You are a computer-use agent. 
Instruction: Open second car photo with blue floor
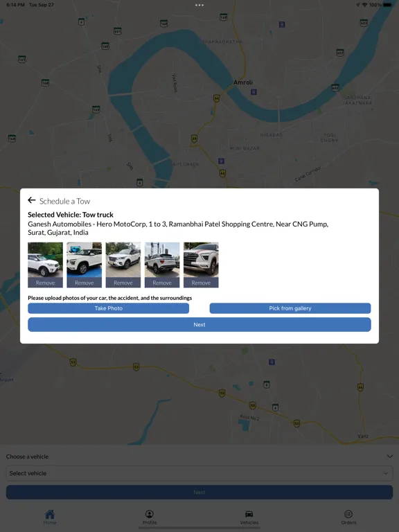[x=84, y=260]
